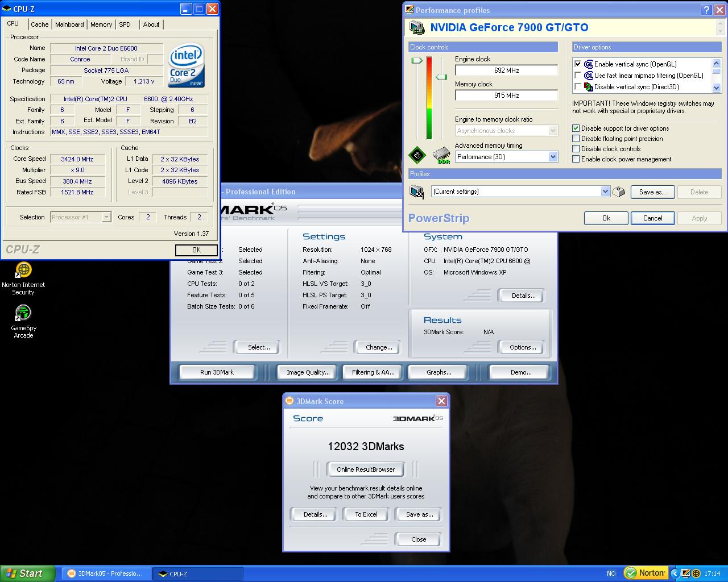Click the Engine clock slider handle
Screen dimensions: 728x582
pos(417,60)
